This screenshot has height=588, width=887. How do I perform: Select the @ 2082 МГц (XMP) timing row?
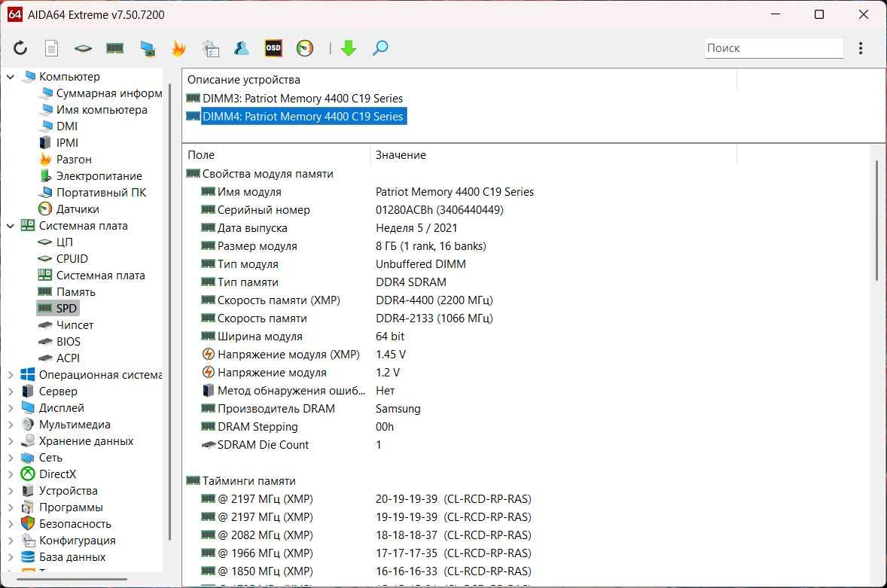[366, 535]
